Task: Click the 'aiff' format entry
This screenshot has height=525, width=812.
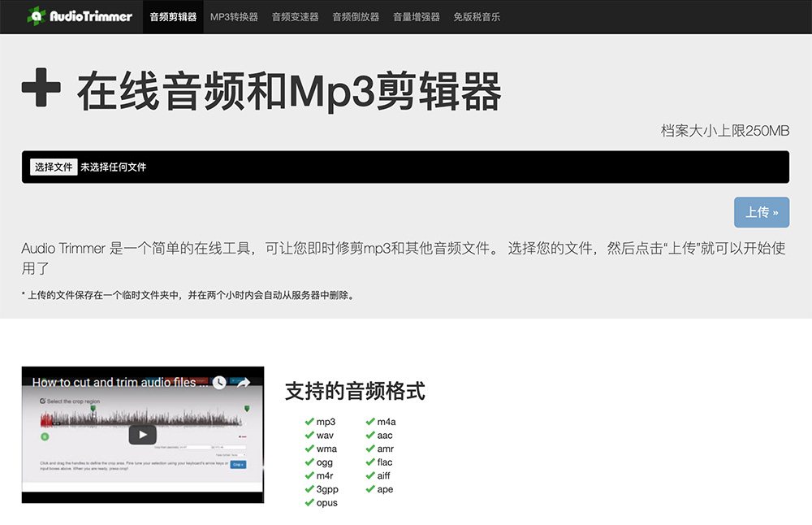Action: tap(378, 475)
